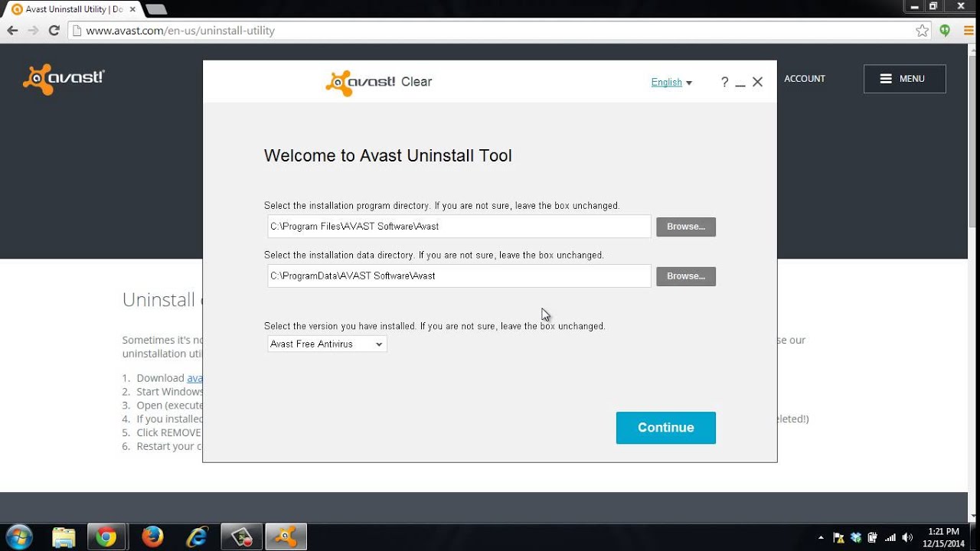This screenshot has height=551, width=980.
Task: Open the Avast version dropdown
Action: pos(327,344)
